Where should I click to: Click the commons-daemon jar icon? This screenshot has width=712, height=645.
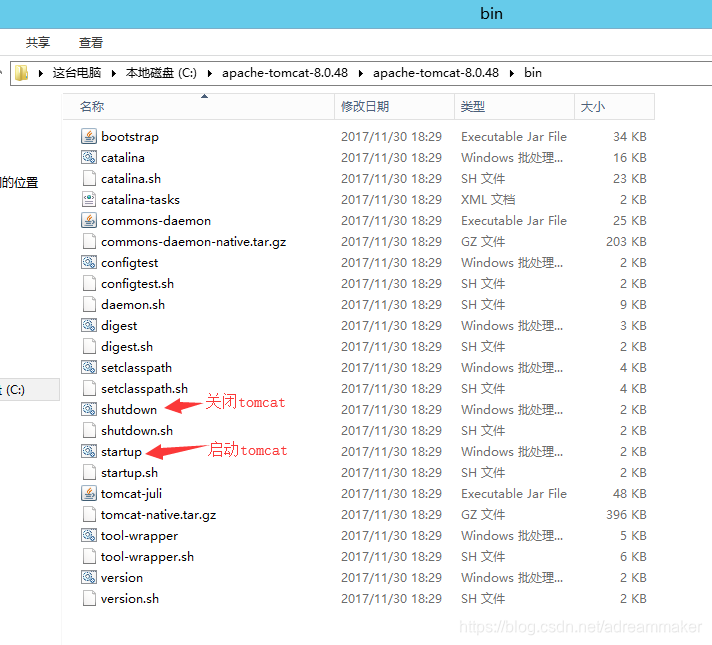click(x=89, y=220)
